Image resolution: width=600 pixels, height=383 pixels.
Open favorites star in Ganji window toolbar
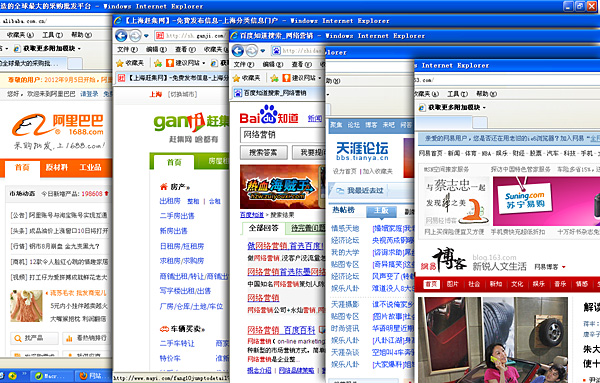120,63
